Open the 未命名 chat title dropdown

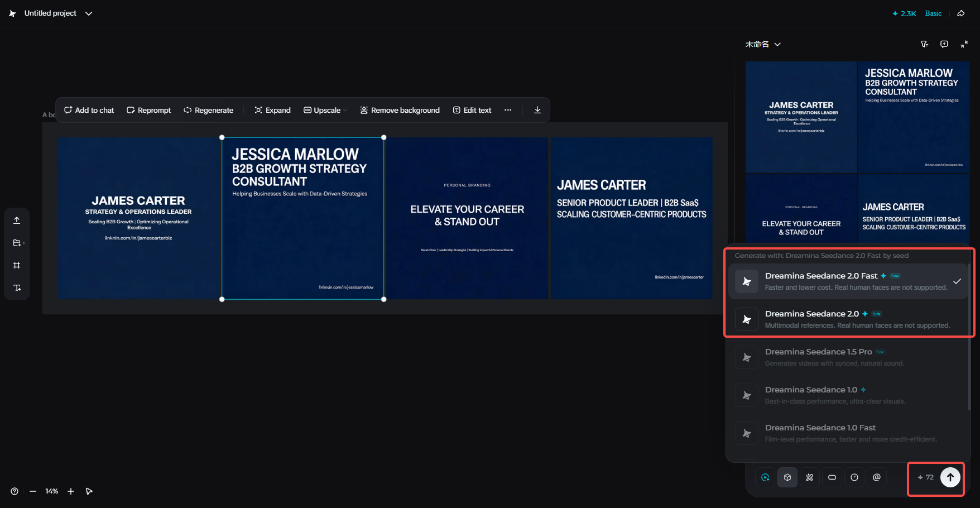tap(763, 44)
